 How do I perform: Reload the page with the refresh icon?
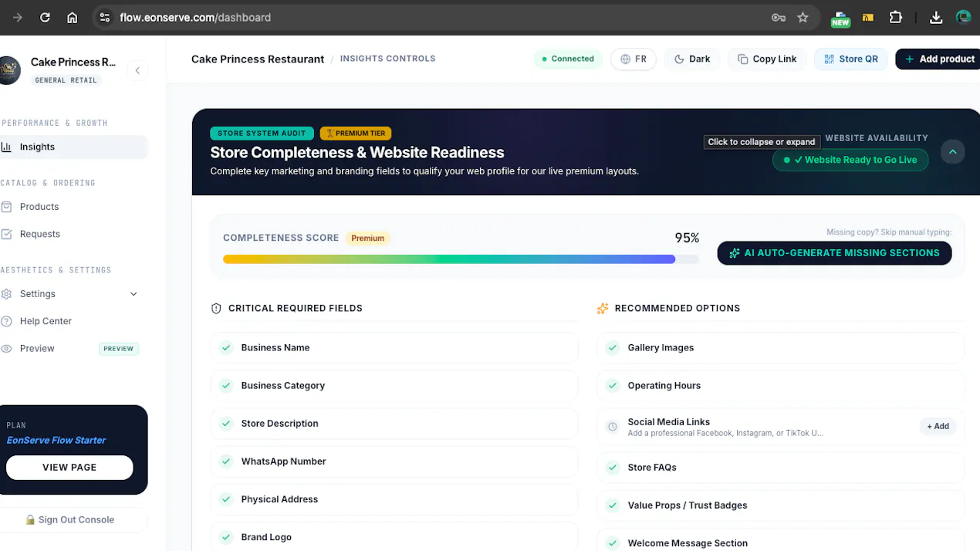(45, 17)
